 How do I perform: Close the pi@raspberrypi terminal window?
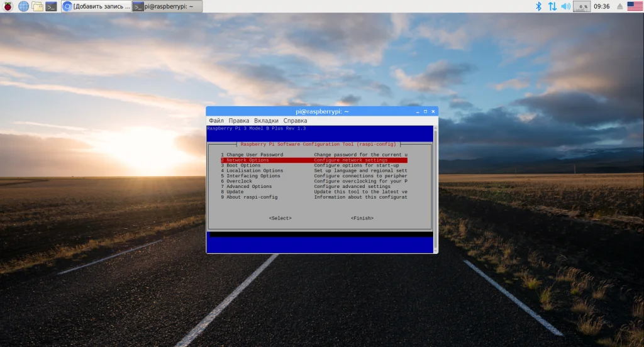pyautogui.click(x=433, y=112)
